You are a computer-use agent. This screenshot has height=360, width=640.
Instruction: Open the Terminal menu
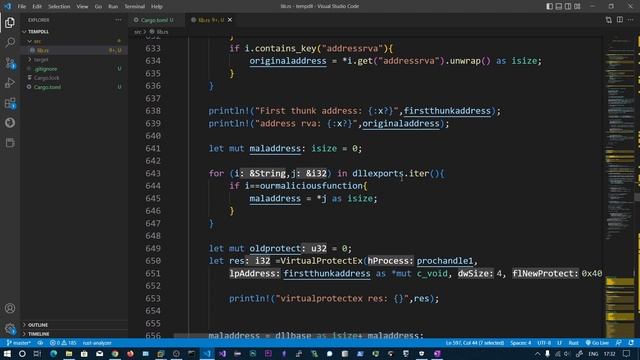pyautogui.click(x=134, y=7)
